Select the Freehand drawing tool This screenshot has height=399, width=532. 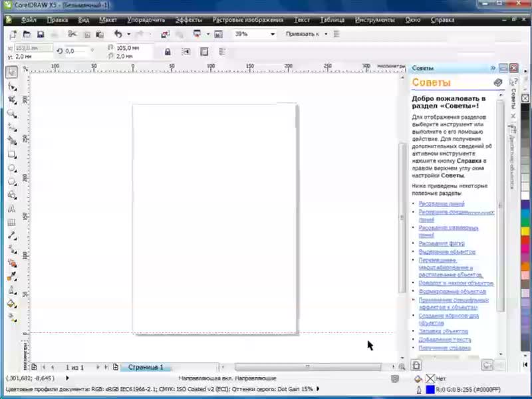pyautogui.click(x=12, y=127)
